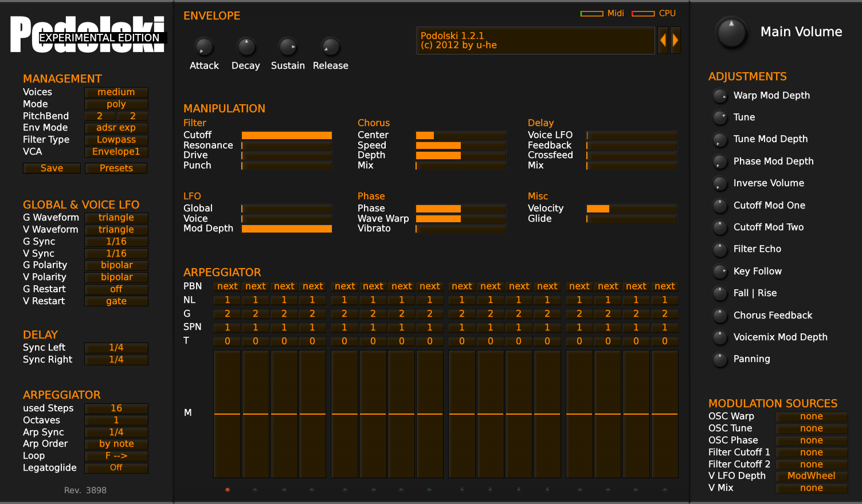Click the used Steps 16 value
The height and width of the screenshot is (504, 862).
point(116,408)
